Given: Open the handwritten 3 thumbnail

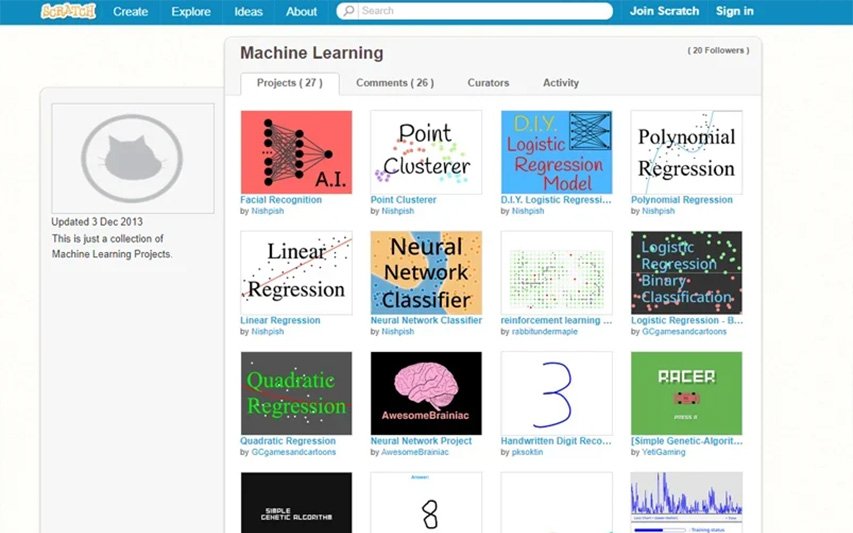Looking at the screenshot, I should click(x=557, y=393).
